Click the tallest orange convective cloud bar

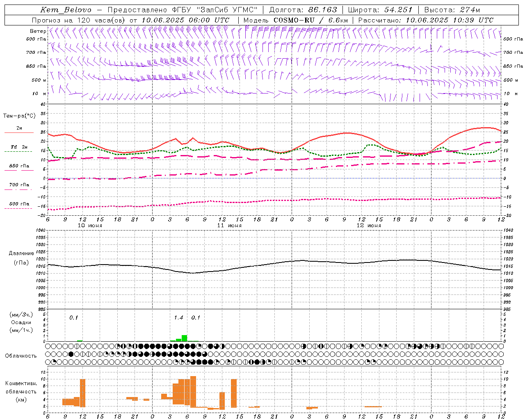(193, 391)
